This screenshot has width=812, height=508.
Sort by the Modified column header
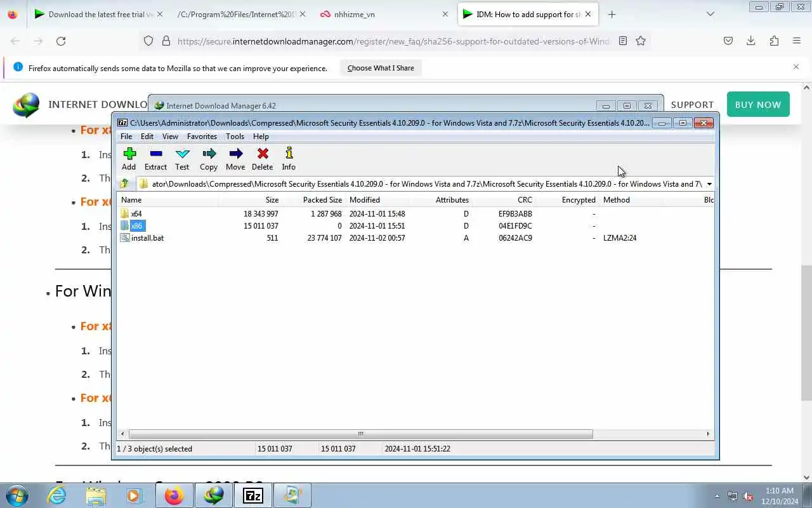pyautogui.click(x=377, y=200)
